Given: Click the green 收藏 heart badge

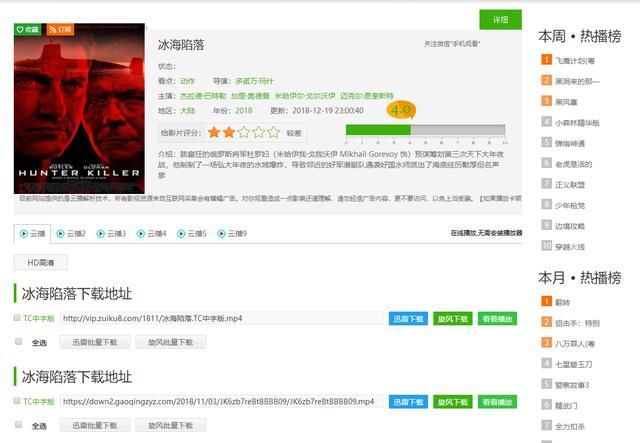Looking at the screenshot, I should point(28,29).
